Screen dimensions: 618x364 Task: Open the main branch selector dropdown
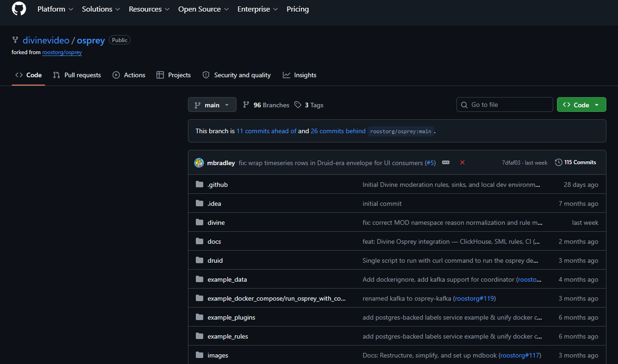coord(212,105)
